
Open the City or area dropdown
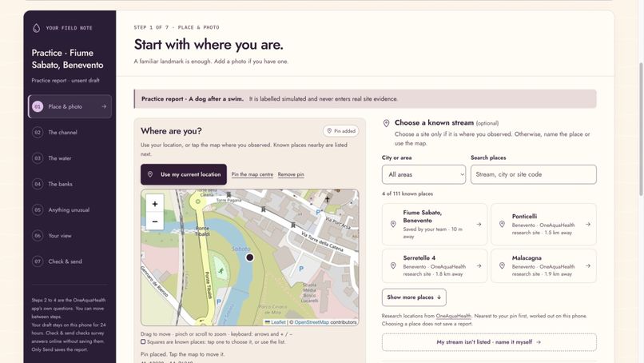(423, 174)
